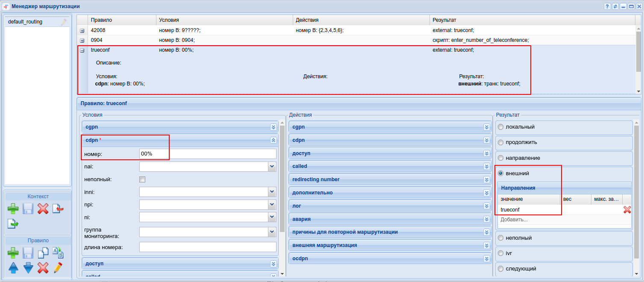The width and height of the screenshot is (644, 282).
Task: Expand the cgpn conditions section
Action: pos(273,127)
